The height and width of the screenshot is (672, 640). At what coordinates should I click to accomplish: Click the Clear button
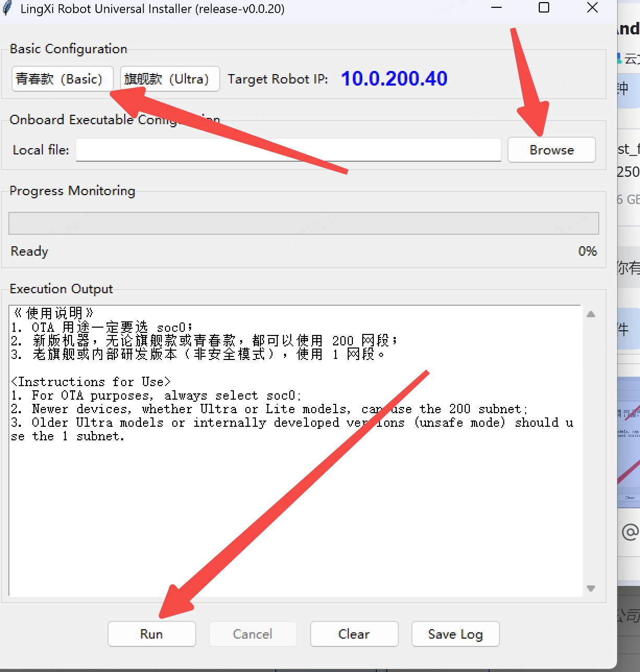tap(354, 634)
